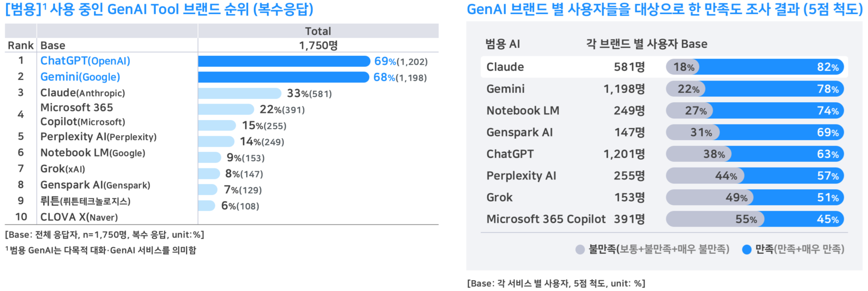The image size is (868, 291).
Task: Click the Gemini 68% blue bar
Action: 284,77
